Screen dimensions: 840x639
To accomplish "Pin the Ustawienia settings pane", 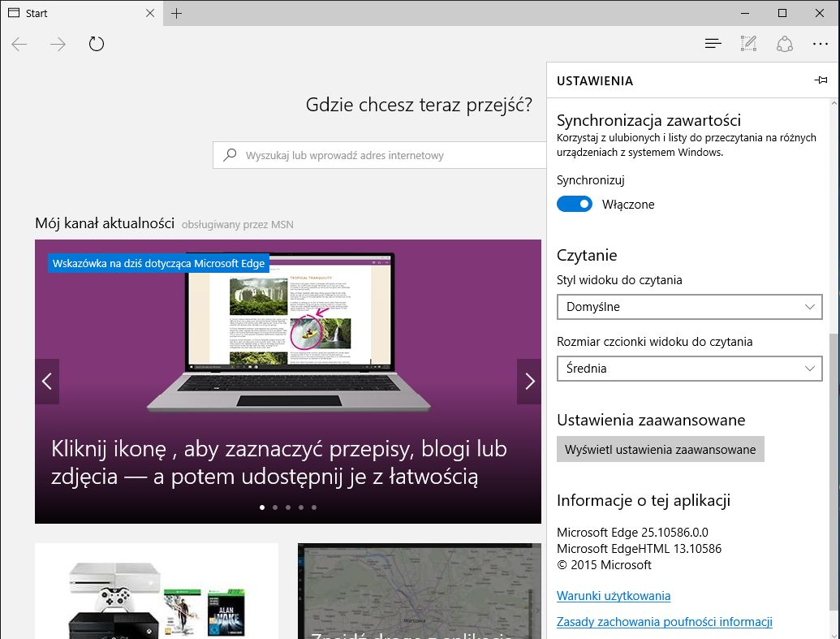I will tap(821, 80).
